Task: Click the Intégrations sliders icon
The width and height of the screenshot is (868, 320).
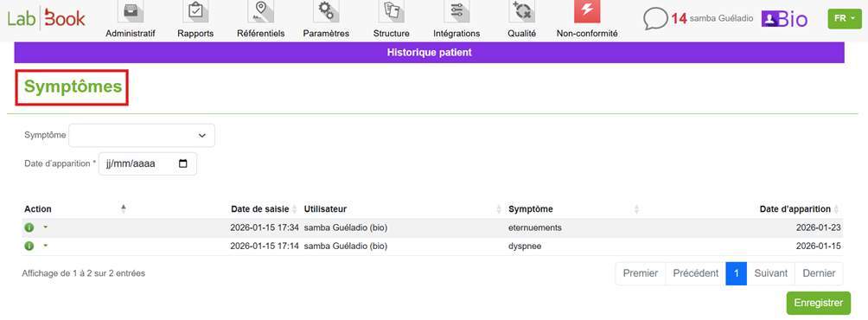Action: coord(456,11)
